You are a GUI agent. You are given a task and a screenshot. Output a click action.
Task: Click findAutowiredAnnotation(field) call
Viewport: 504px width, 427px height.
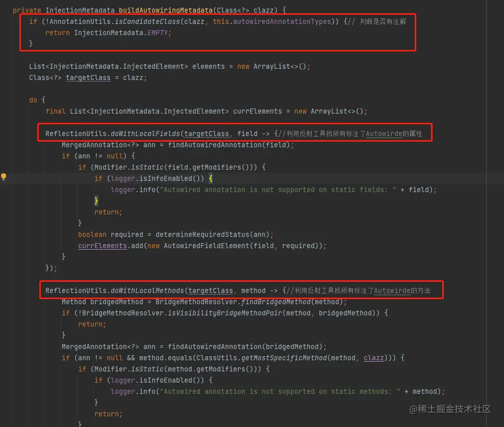pyautogui.click(x=229, y=145)
